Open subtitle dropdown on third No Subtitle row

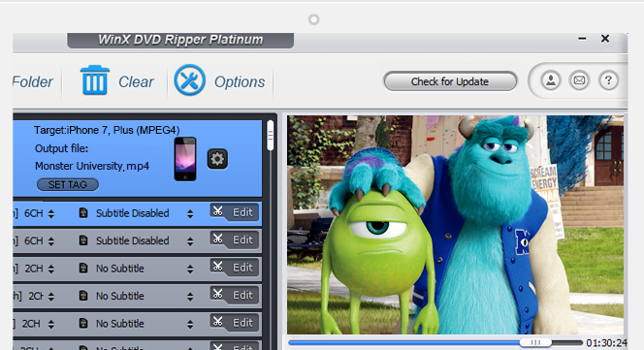[x=190, y=325]
